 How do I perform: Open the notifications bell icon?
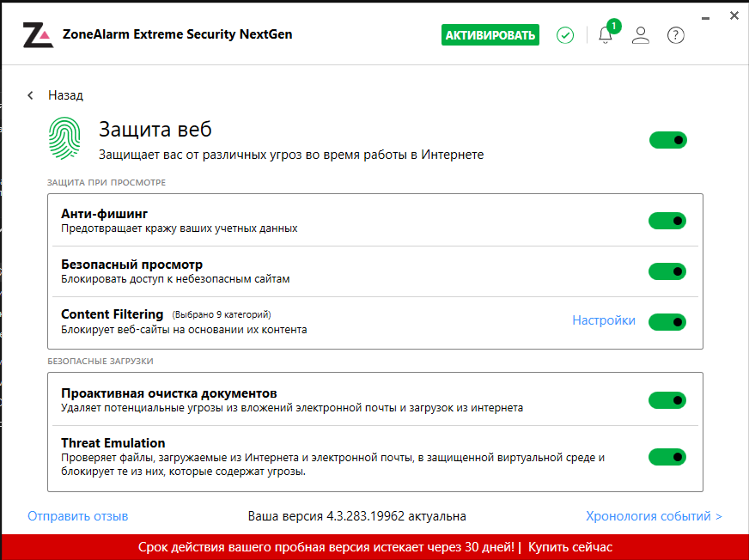coord(606,35)
